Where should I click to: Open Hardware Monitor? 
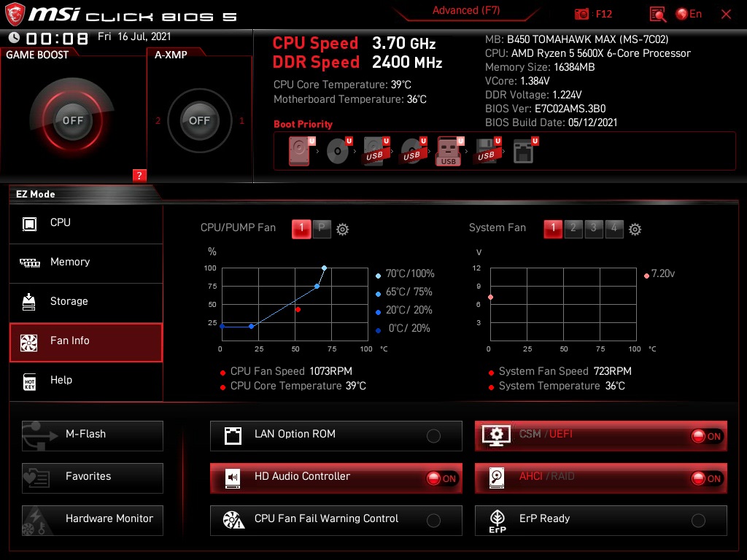93,521
